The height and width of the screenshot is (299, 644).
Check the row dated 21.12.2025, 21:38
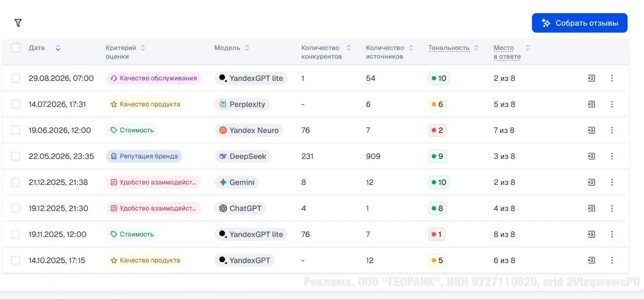pos(16,182)
